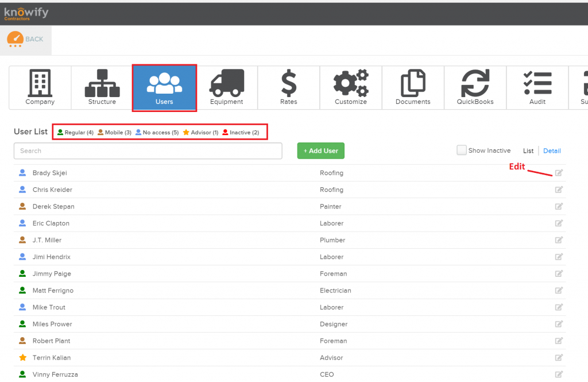Show only Mobile users

(114, 132)
